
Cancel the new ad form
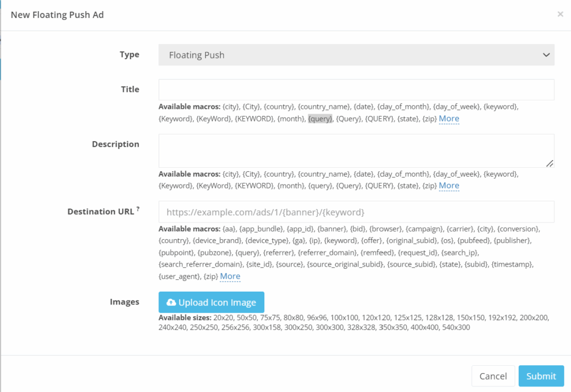[493, 376]
